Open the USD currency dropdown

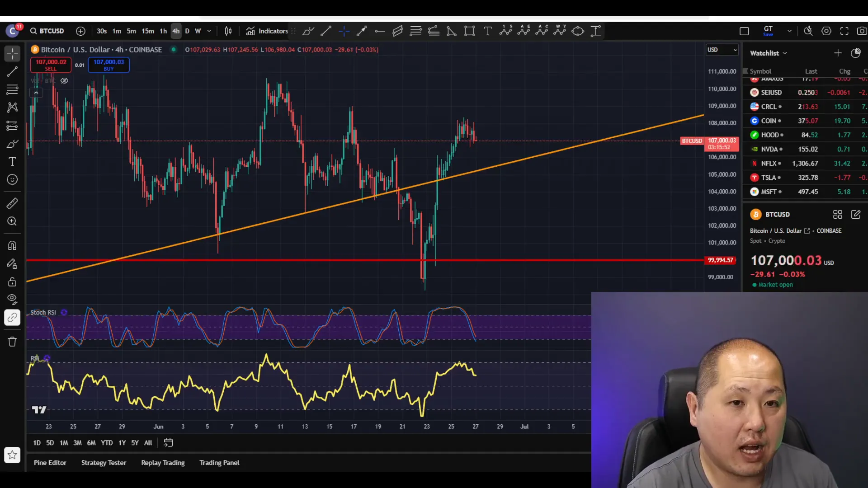pos(722,50)
